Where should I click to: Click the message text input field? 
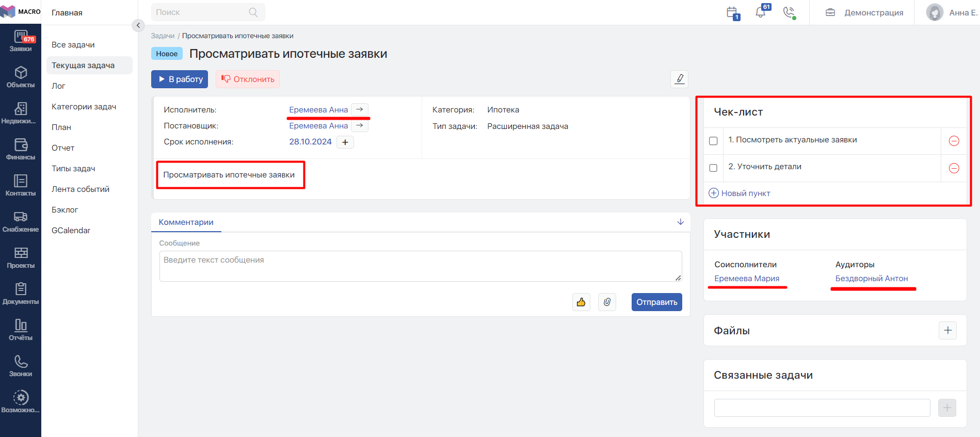[420, 266]
